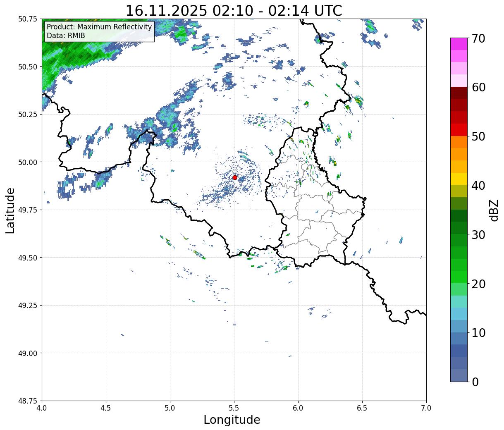
Task: Click the yellow colorbar segment above 40
Action: tap(459, 179)
